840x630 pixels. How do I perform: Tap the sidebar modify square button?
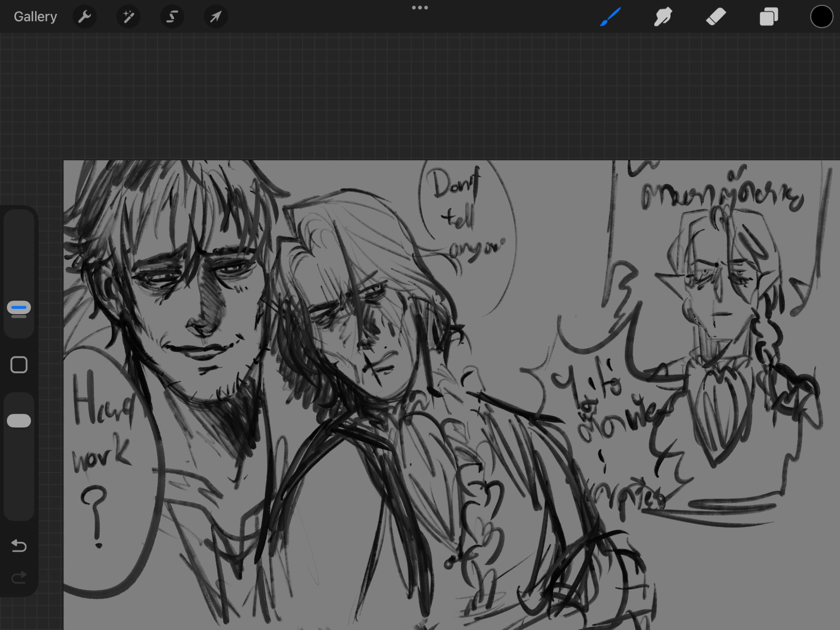pyautogui.click(x=19, y=365)
